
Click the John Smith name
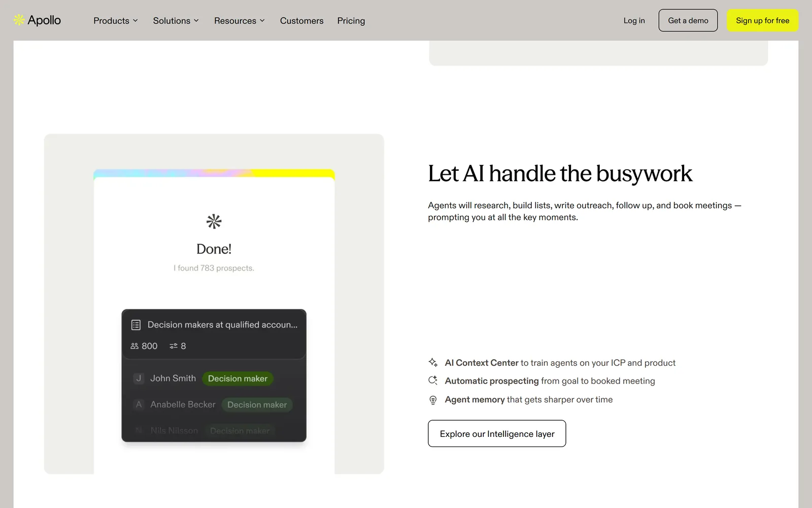click(173, 378)
